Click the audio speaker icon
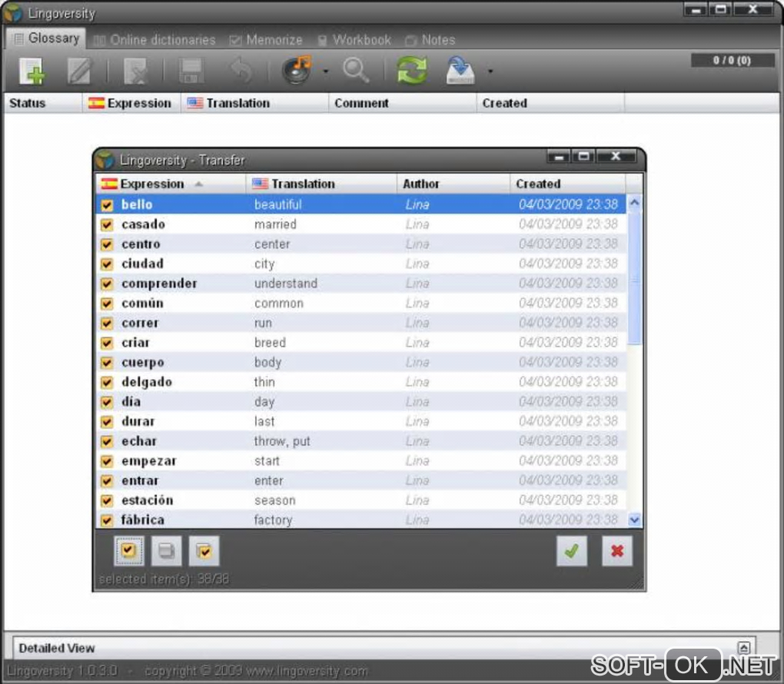 coord(297,71)
